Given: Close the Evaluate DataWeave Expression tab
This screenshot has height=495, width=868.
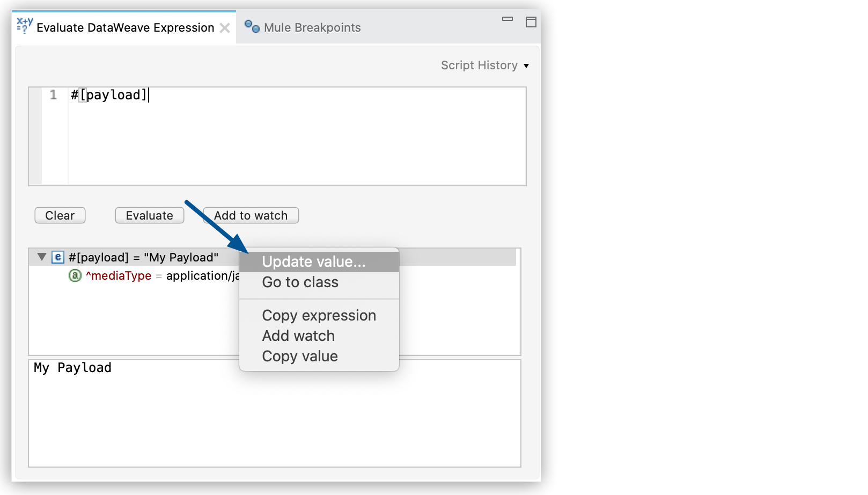Looking at the screenshot, I should pos(225,28).
